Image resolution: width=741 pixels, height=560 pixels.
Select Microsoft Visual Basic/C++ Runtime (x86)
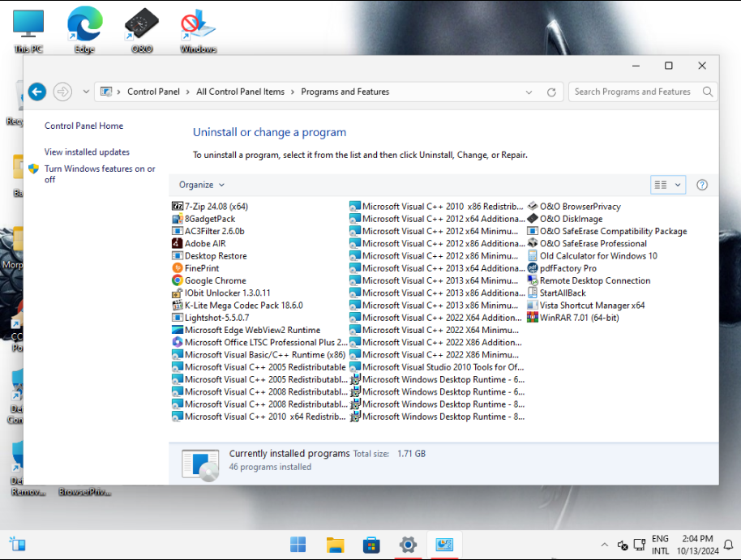pyautogui.click(x=259, y=354)
